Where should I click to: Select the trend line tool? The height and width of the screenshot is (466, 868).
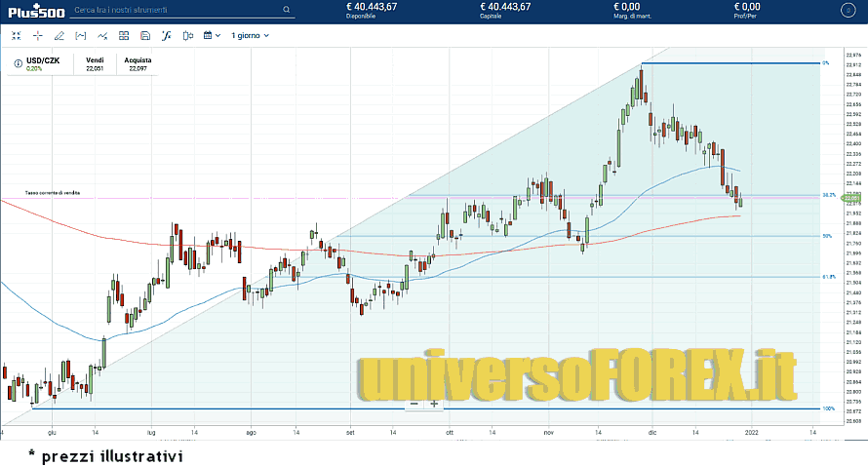[x=102, y=35]
